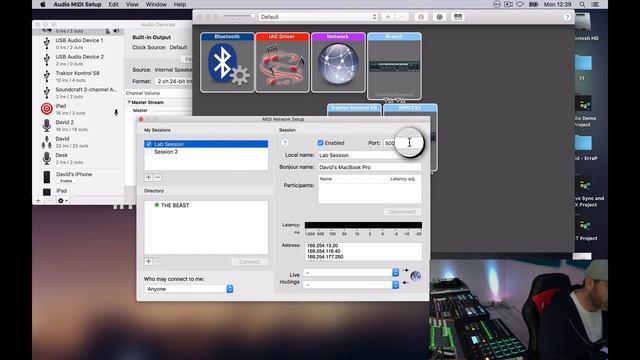Click help question mark in Session panel
The image size is (640, 360).
pyautogui.click(x=285, y=143)
